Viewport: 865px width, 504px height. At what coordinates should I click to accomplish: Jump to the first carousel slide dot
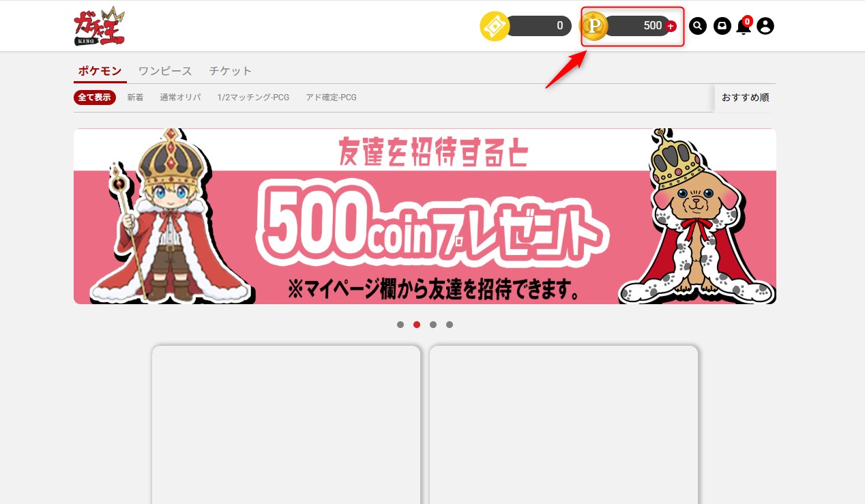(x=400, y=325)
